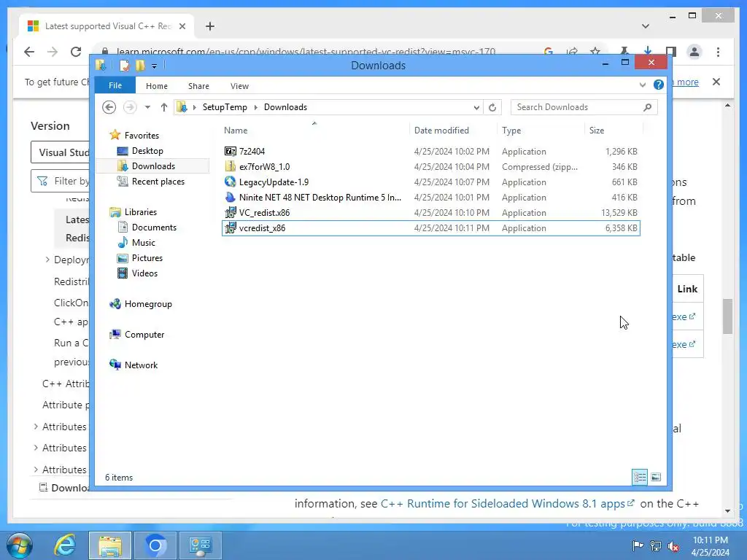Open the Music library

click(x=144, y=243)
